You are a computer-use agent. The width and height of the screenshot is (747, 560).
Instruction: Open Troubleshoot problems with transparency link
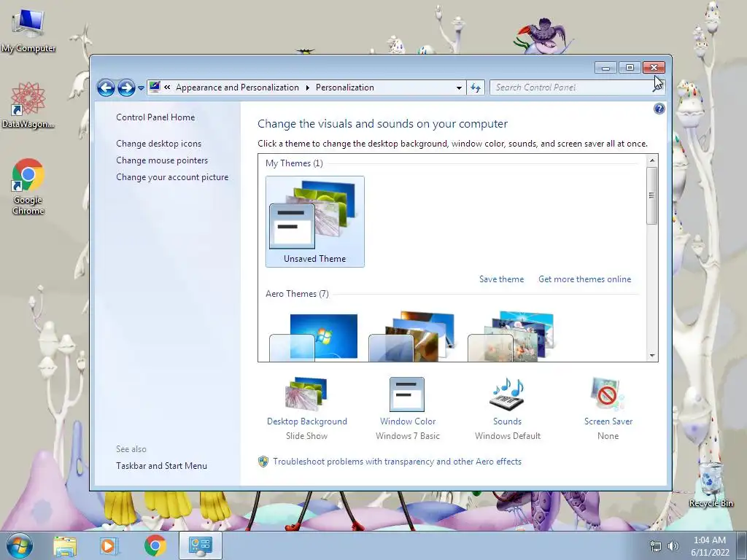[x=398, y=462]
